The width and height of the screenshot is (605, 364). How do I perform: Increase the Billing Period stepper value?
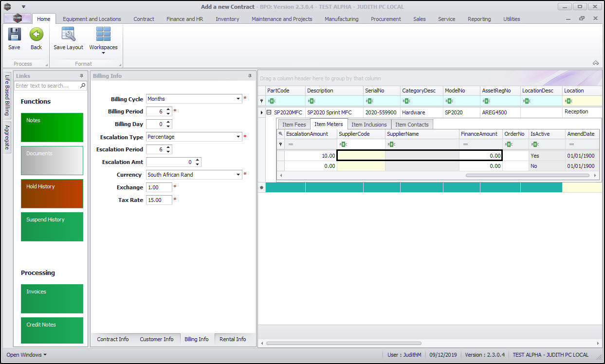click(x=168, y=109)
